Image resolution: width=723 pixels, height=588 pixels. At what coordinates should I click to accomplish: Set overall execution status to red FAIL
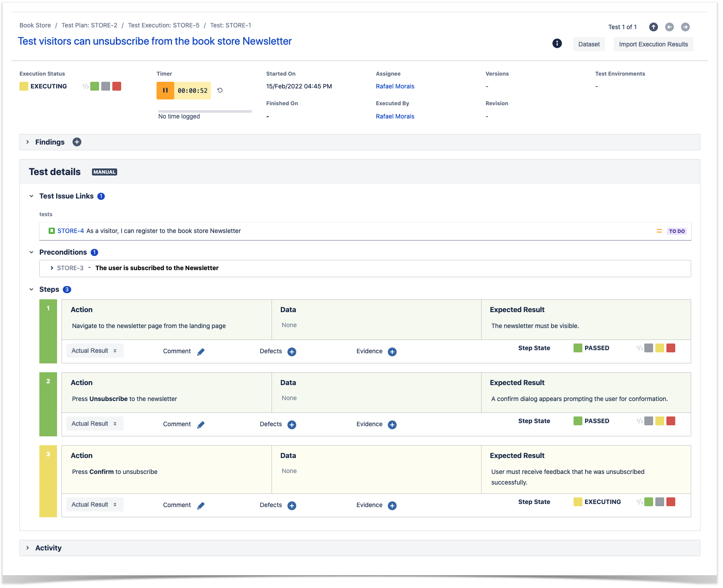click(x=117, y=86)
